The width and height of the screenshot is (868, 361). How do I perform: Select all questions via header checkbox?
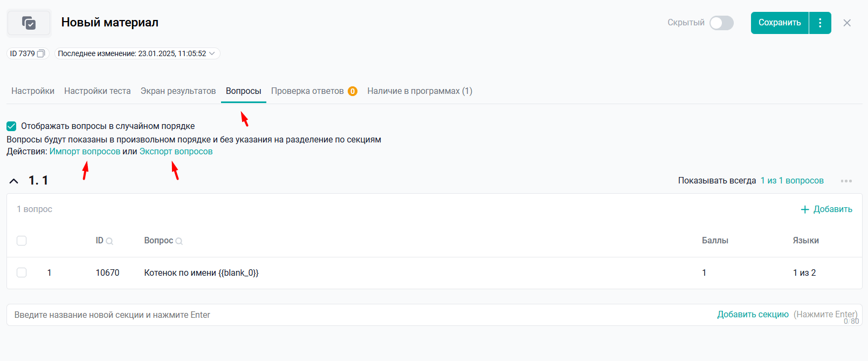pos(22,241)
